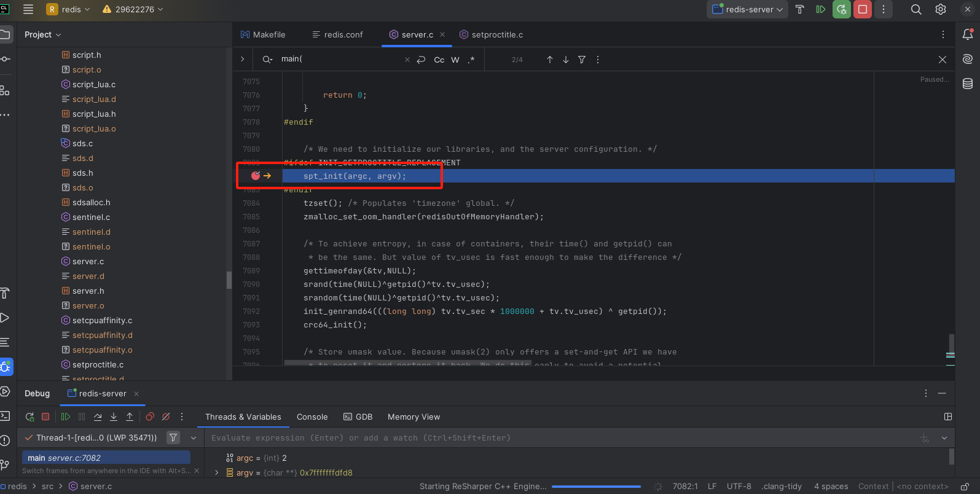Insert a new line in search field
Viewport: 980px width, 494px height.
[421, 60]
